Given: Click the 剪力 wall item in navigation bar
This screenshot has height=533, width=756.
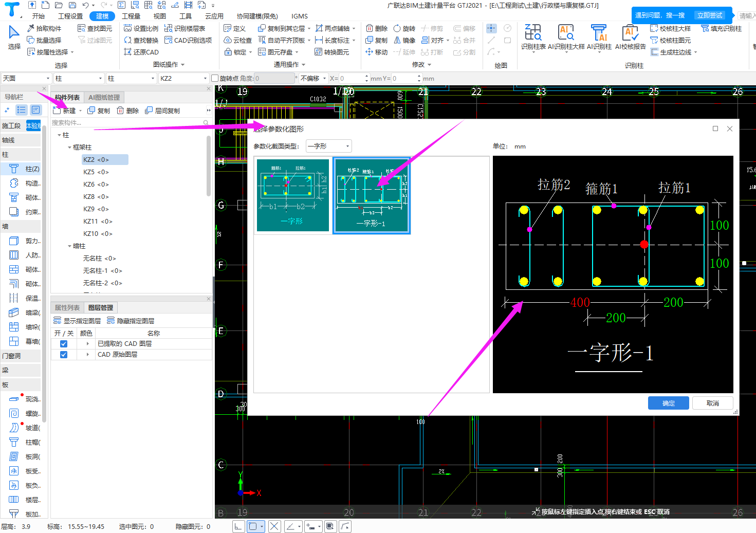Looking at the screenshot, I should point(24,241).
